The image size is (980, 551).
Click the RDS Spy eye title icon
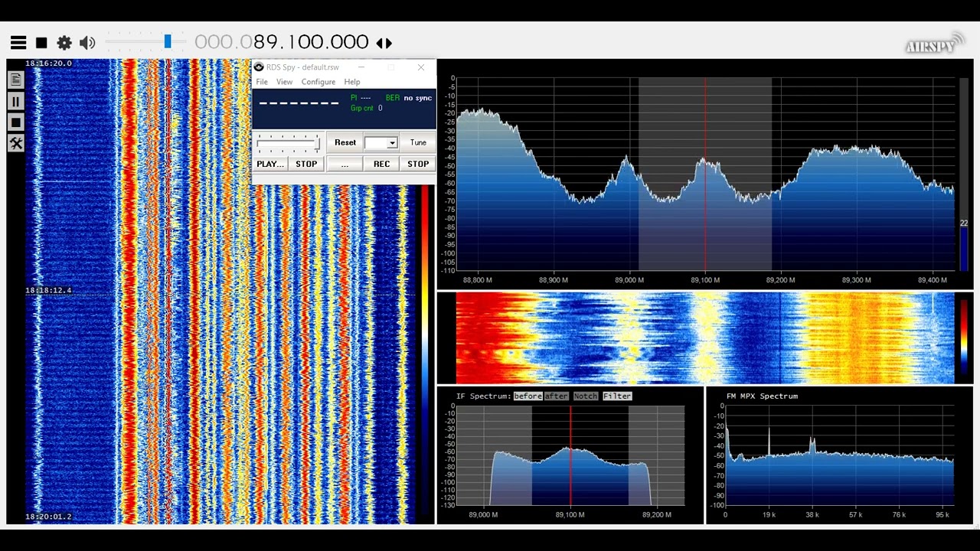click(x=259, y=67)
